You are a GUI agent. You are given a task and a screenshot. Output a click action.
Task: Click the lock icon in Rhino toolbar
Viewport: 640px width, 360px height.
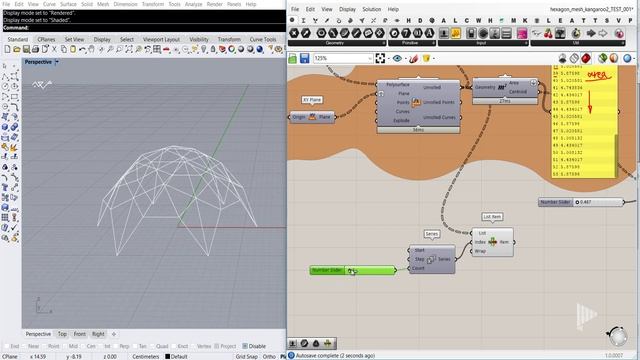[x=213, y=49]
